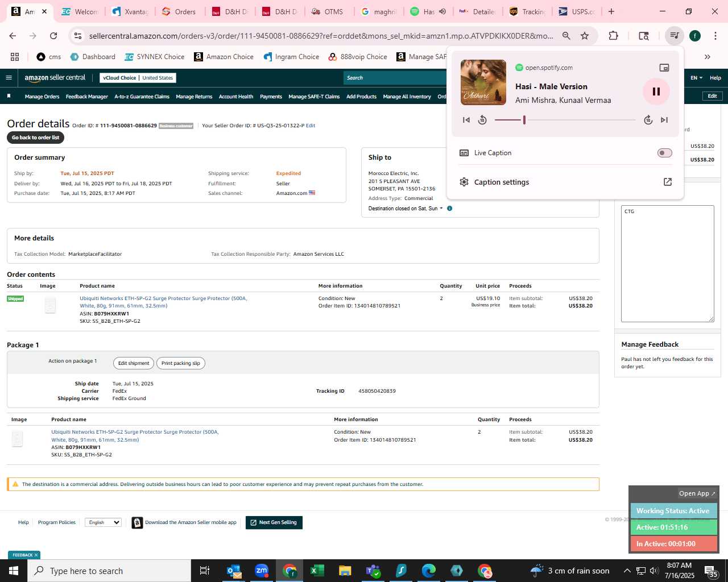This screenshot has width=728, height=582.
Task: Click Go back to order list
Action: pyautogui.click(x=35, y=138)
